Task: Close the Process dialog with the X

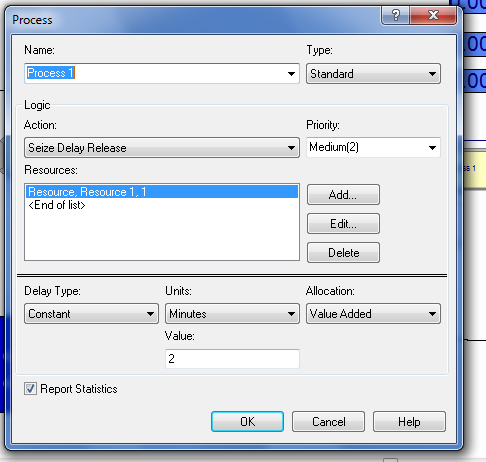Action: [x=433, y=15]
